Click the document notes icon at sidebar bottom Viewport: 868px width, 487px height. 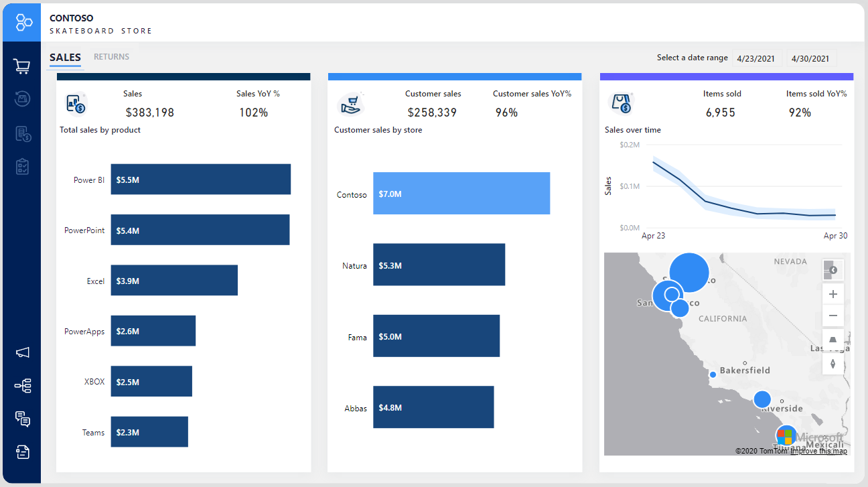pos(22,452)
